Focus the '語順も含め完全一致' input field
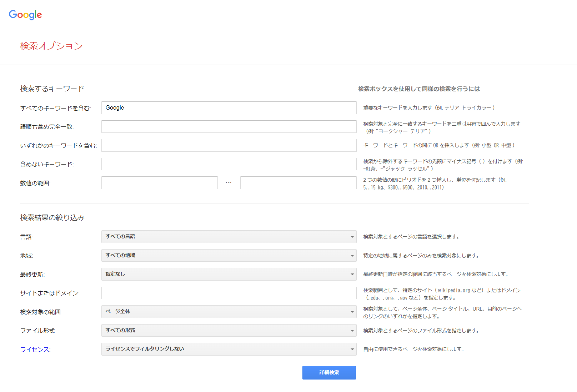This screenshot has height=392, width=577. click(229, 127)
